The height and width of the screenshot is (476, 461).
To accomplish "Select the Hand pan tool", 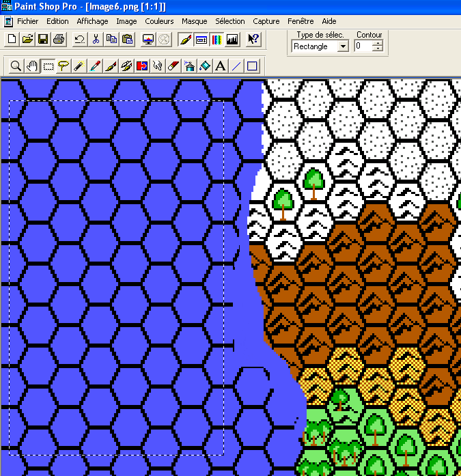I will tap(32, 66).
